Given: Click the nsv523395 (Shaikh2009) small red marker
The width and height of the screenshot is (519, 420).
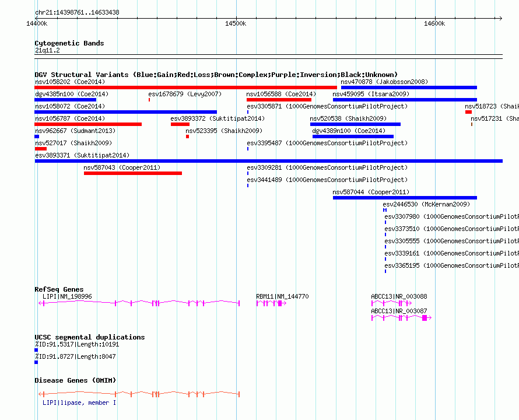Looking at the screenshot, I should click(187, 136).
